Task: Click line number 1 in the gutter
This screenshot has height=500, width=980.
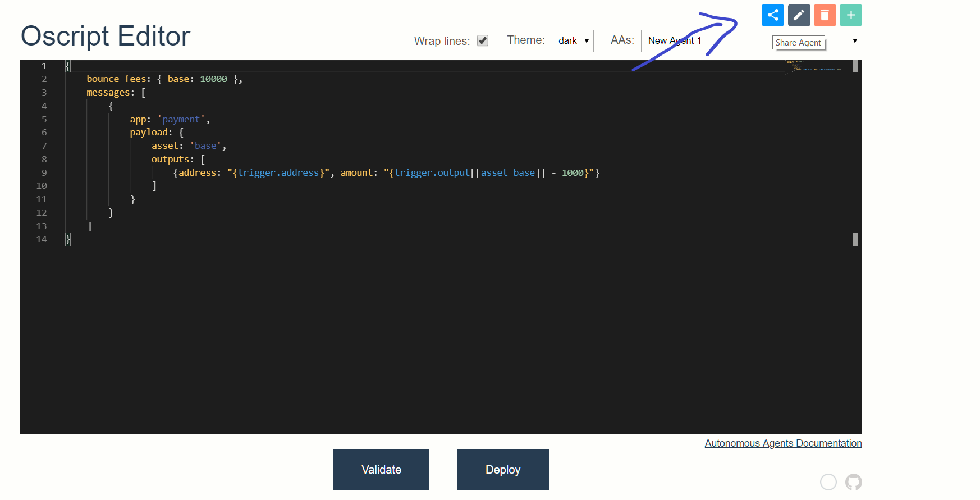Action: tap(44, 66)
